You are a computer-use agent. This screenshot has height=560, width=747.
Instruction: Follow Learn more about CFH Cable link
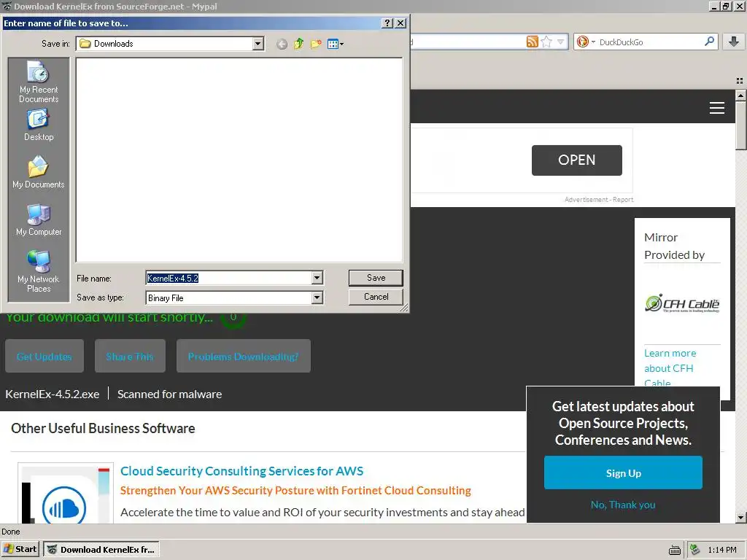coord(670,368)
